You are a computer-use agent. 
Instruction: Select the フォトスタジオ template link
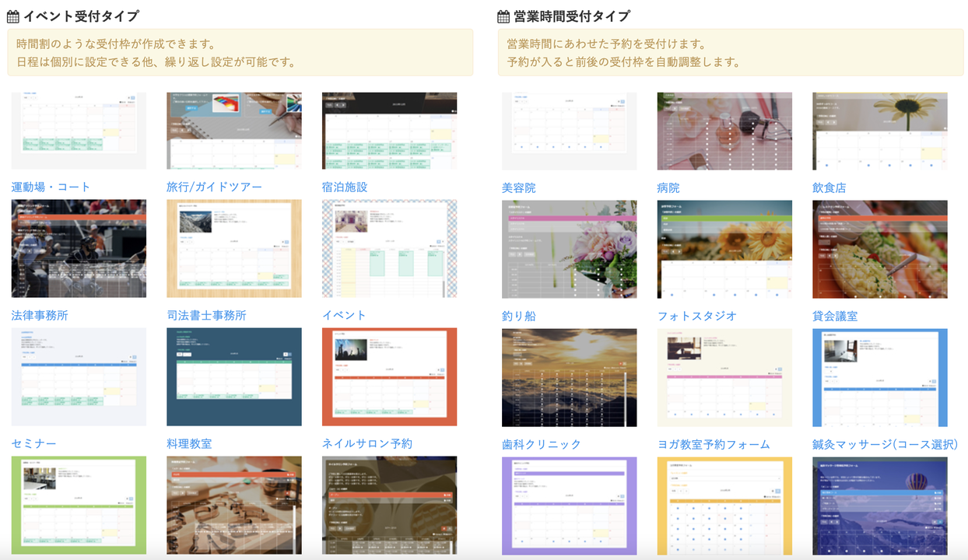click(x=697, y=316)
